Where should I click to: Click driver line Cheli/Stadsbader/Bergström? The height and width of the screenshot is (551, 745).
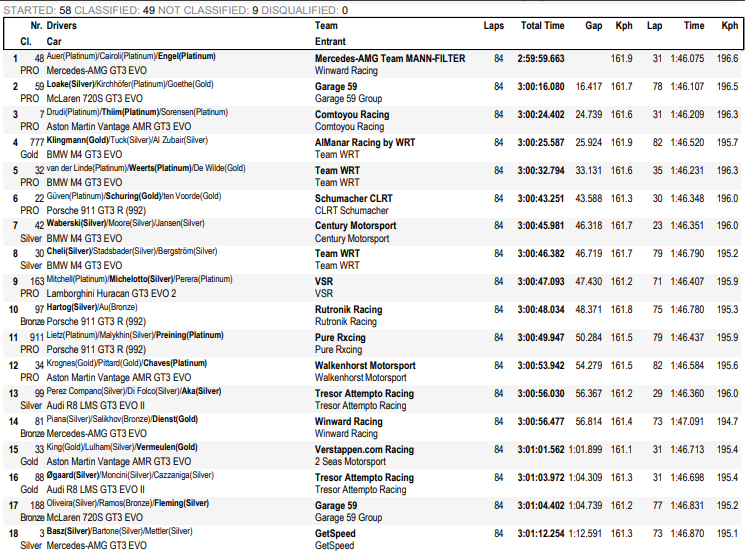pyautogui.click(x=132, y=251)
